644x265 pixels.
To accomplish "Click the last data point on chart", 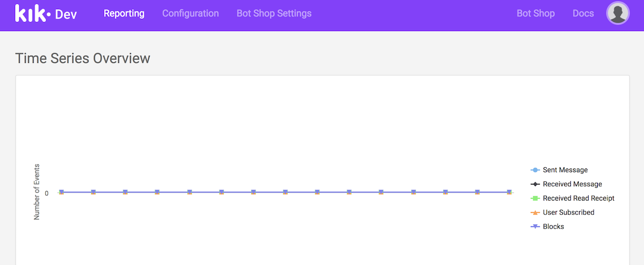I will [509, 192].
